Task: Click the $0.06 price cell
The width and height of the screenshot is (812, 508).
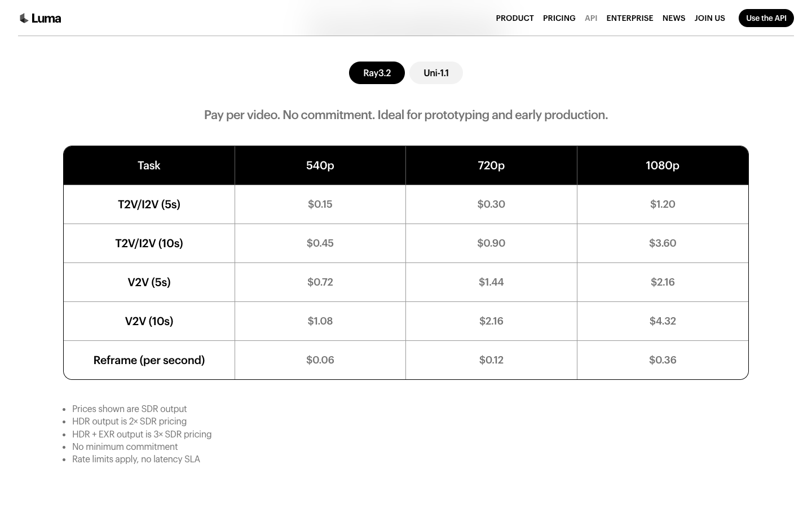Action: [x=320, y=360]
